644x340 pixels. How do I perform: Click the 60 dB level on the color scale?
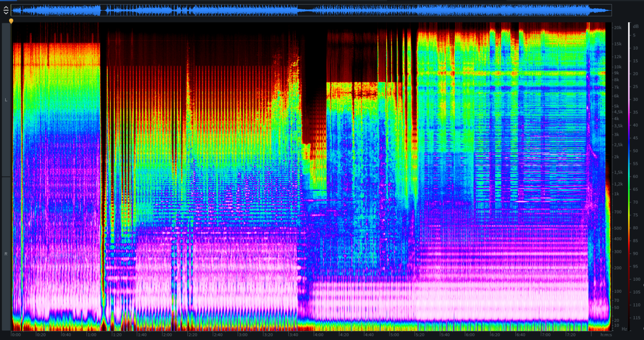coord(635,177)
